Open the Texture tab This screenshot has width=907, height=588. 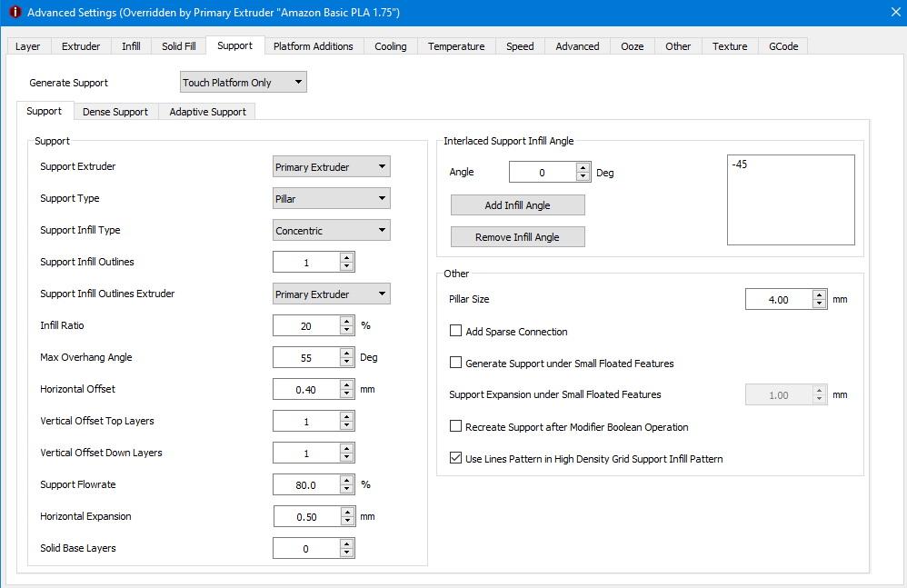[x=730, y=46]
